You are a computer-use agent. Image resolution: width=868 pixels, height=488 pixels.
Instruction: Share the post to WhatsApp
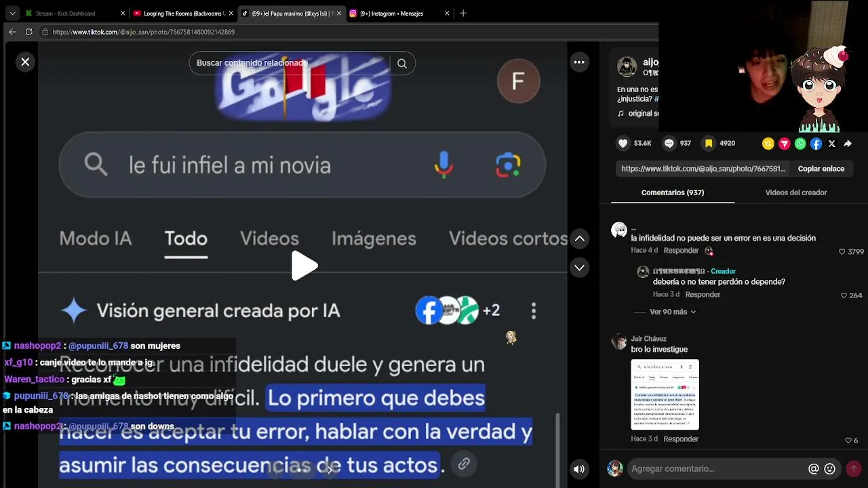pyautogui.click(x=800, y=144)
